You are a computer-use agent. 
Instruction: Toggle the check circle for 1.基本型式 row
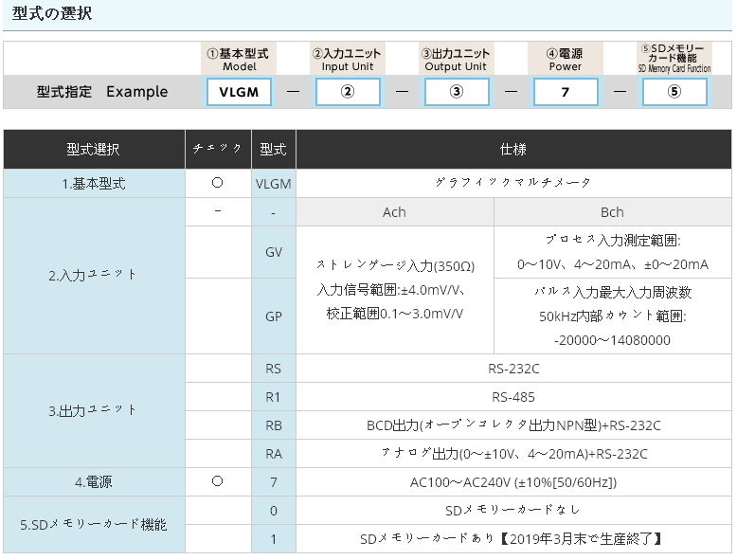click(218, 184)
